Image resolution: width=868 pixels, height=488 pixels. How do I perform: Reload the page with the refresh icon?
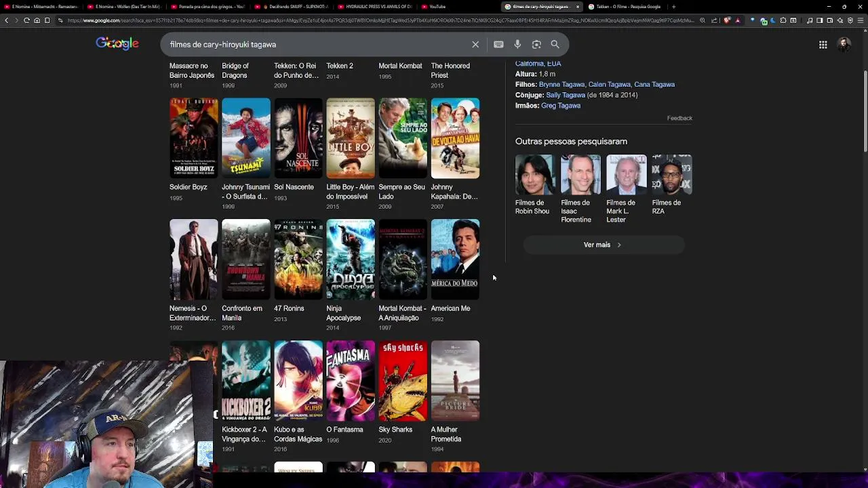[x=26, y=20]
